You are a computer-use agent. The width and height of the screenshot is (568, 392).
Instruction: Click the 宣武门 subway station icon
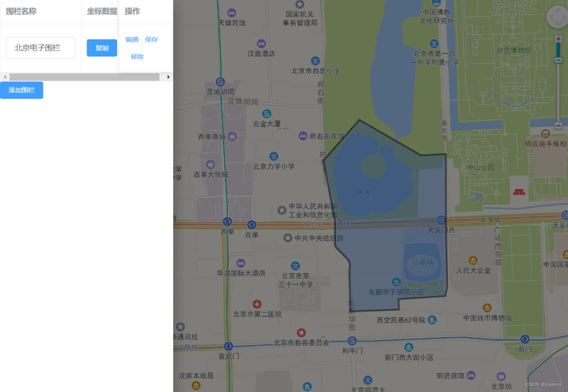coord(228,347)
